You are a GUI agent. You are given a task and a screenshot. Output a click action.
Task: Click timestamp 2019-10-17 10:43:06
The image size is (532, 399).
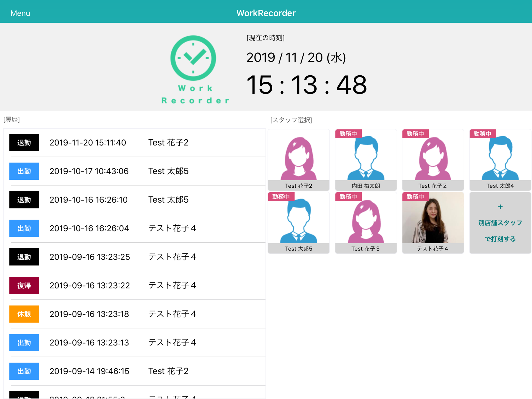click(x=89, y=171)
